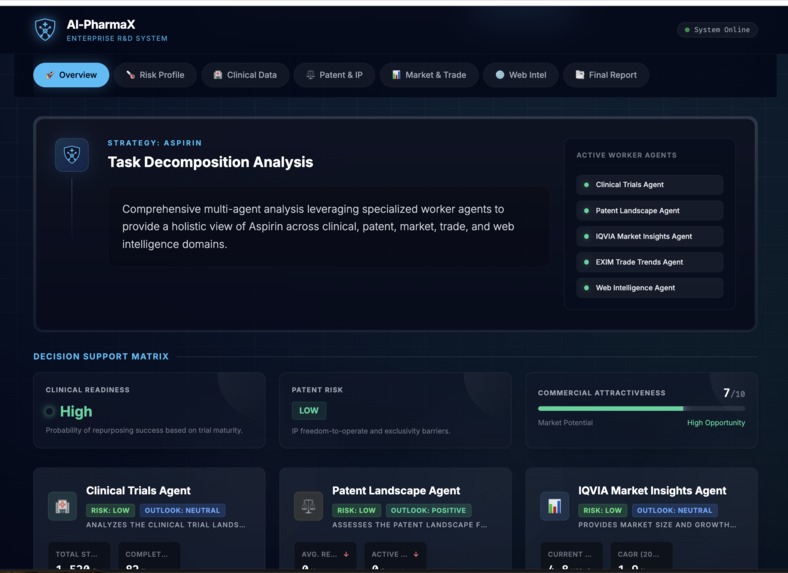Click the STRATEGY: ASPIRIN label
The image size is (788, 573).
click(x=155, y=143)
